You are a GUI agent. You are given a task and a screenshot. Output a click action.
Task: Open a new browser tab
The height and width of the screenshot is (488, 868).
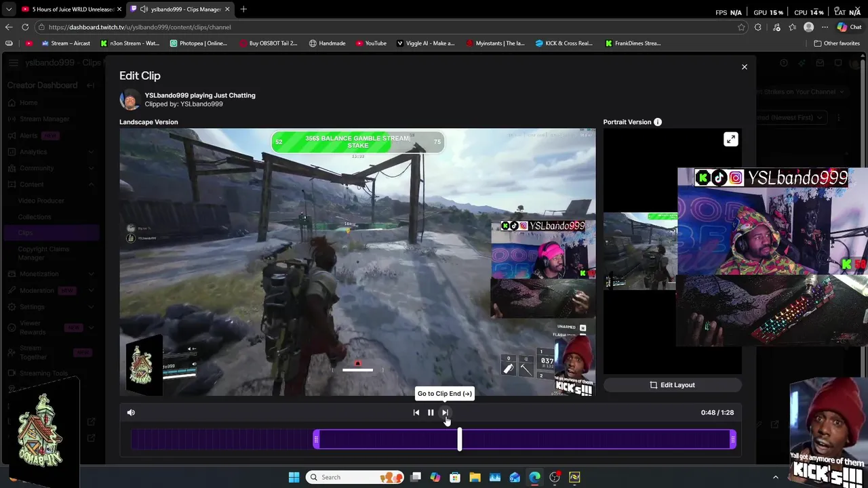click(243, 9)
